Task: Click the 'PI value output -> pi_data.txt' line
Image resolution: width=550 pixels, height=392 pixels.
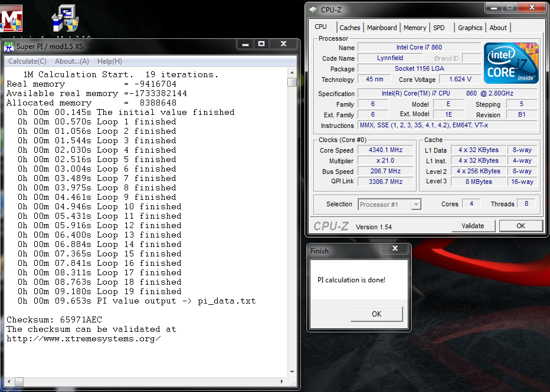Action: 137,301
